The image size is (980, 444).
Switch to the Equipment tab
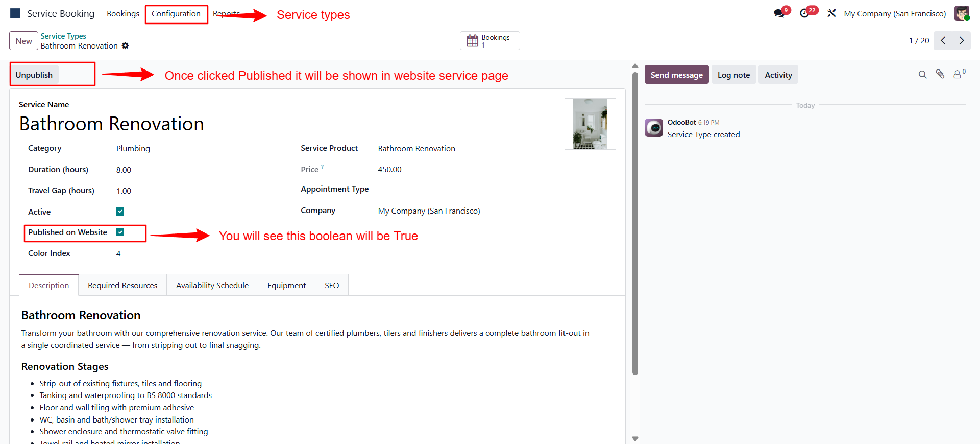coord(287,285)
